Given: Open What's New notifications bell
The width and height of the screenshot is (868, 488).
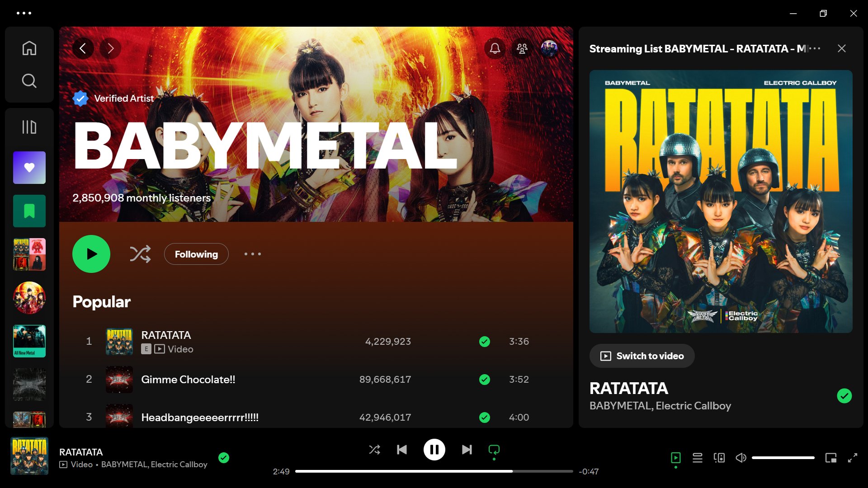Looking at the screenshot, I should (x=495, y=48).
